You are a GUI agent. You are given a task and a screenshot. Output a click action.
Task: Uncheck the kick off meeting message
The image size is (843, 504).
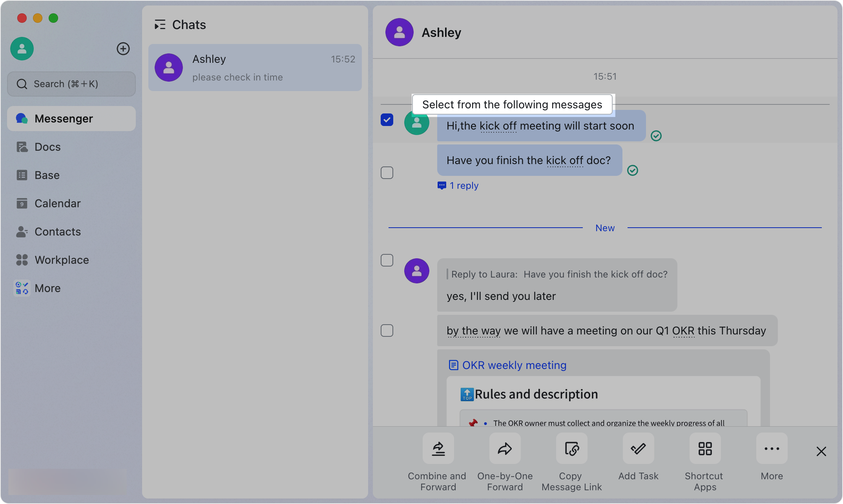pos(387,119)
